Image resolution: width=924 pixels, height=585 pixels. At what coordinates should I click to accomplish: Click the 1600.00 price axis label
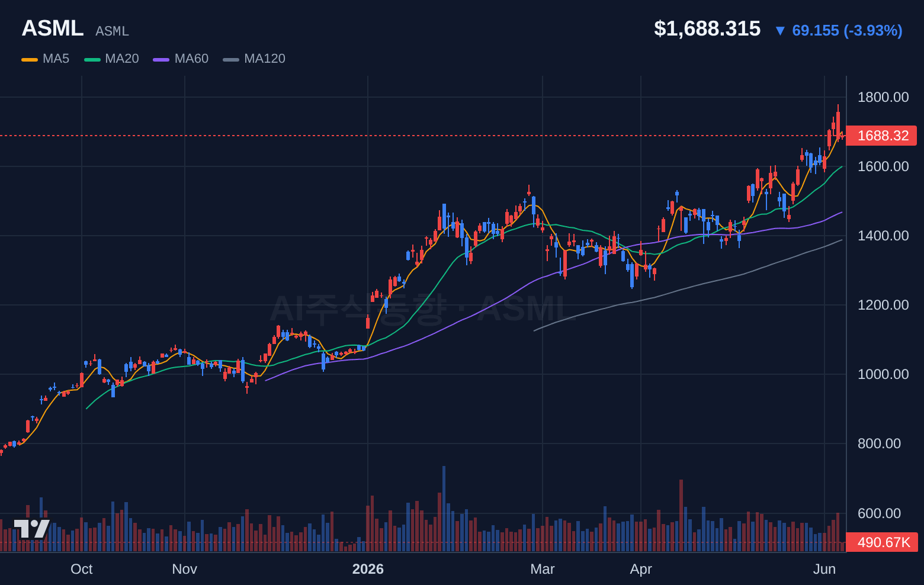coord(883,166)
